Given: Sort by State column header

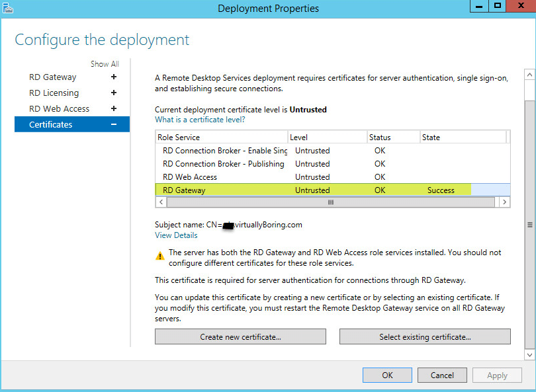Looking at the screenshot, I should coord(463,137).
